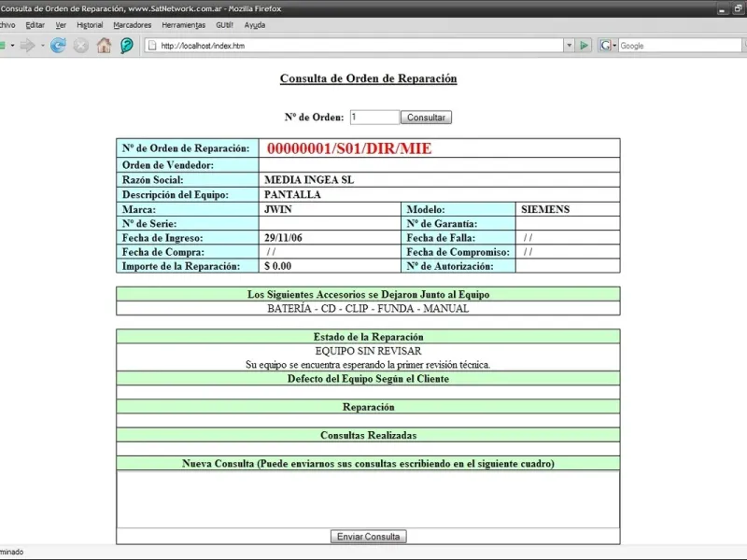Open the GUtil! menu
The width and height of the screenshot is (747, 560).
[224, 25]
